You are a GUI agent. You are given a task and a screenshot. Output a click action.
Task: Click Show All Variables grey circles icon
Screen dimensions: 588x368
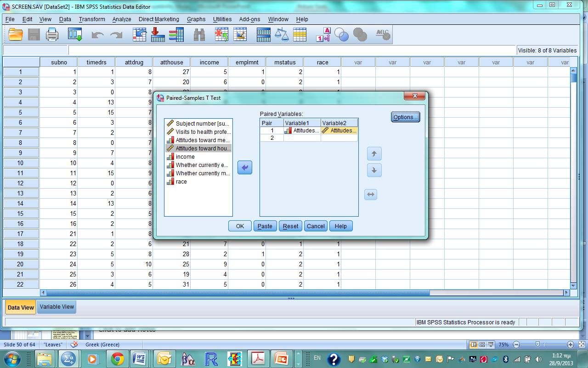pos(360,34)
